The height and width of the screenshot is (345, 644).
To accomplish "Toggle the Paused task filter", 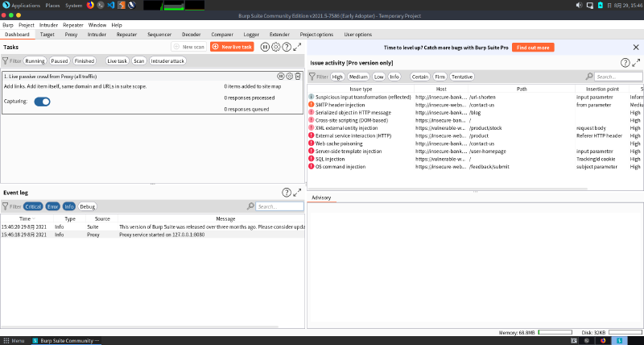I will [59, 60].
